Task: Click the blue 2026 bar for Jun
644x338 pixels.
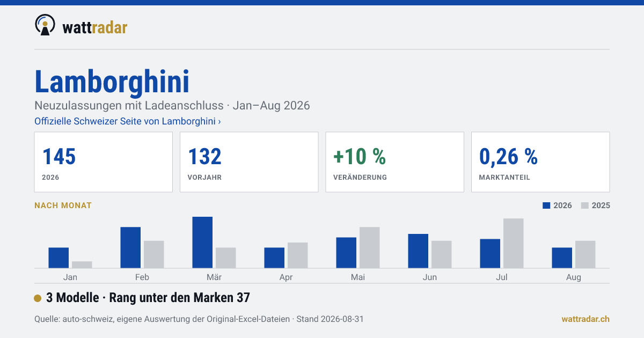Action: [418, 251]
